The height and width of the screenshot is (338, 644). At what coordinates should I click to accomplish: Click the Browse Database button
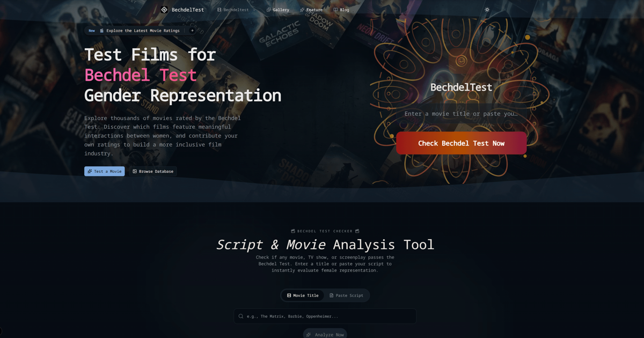153,171
